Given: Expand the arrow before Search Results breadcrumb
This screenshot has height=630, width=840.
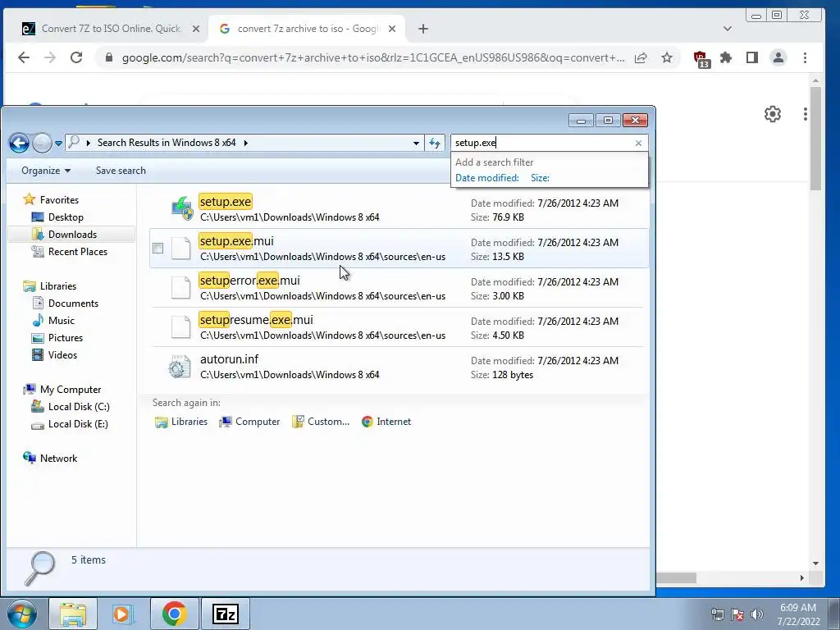Looking at the screenshot, I should point(89,143).
